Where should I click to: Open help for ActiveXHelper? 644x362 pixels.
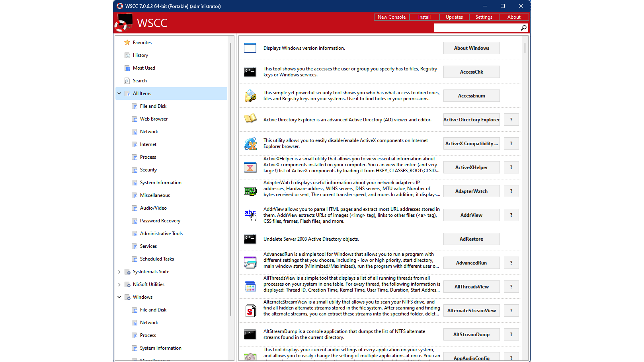[511, 167]
